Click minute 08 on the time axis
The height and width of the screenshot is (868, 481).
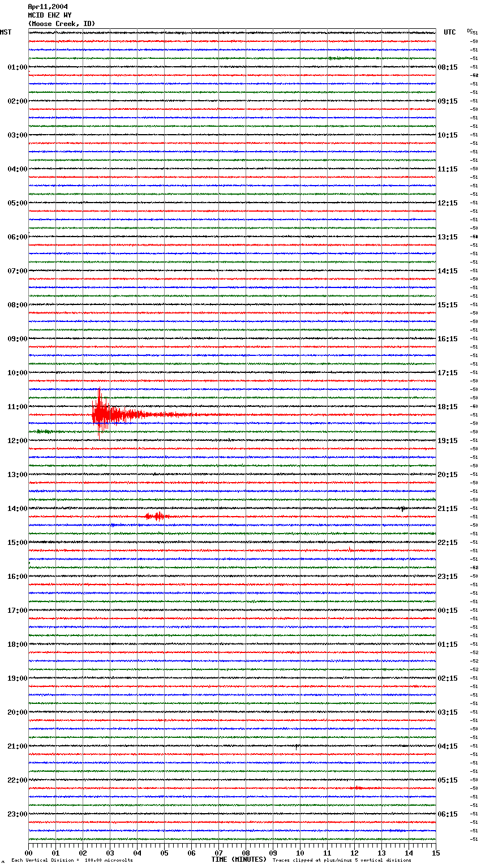[246, 853]
